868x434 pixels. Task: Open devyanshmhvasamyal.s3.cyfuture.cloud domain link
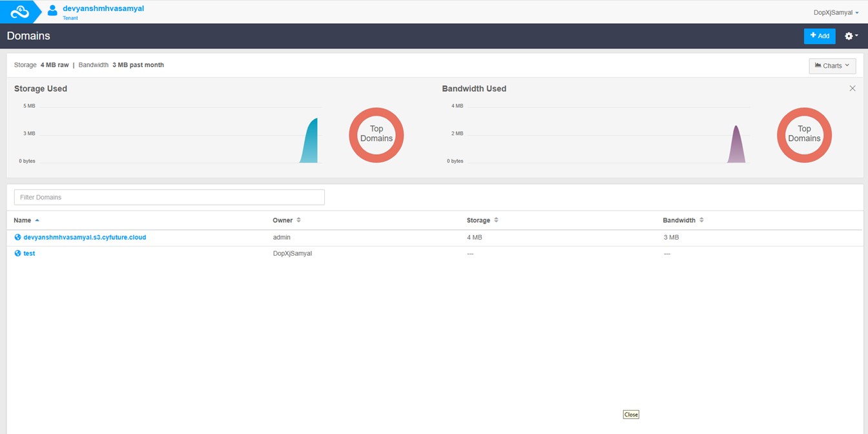click(85, 238)
